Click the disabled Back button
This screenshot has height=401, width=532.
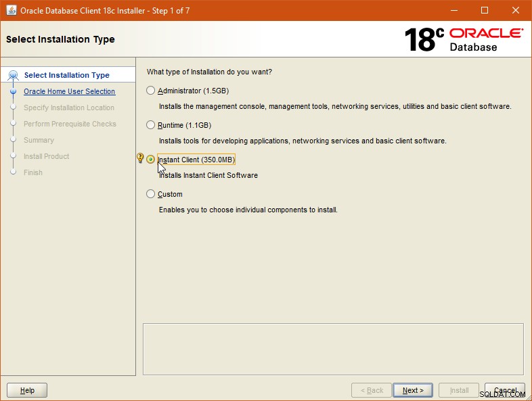coord(372,390)
